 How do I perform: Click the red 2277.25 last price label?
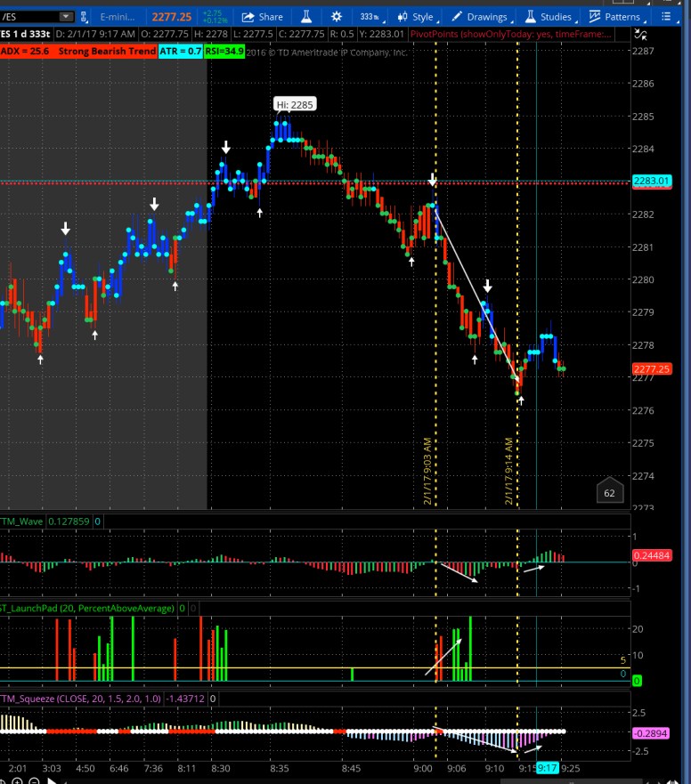649,368
